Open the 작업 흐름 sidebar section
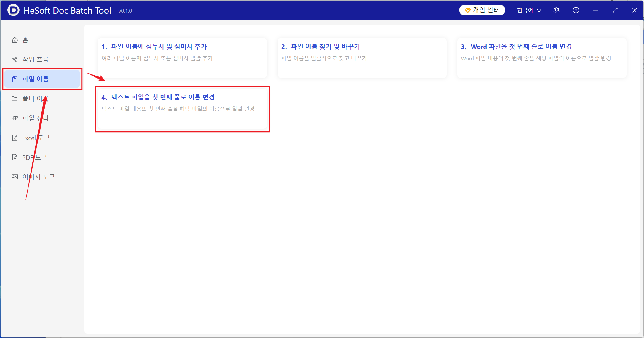Image resolution: width=644 pixels, height=338 pixels. 42,60
